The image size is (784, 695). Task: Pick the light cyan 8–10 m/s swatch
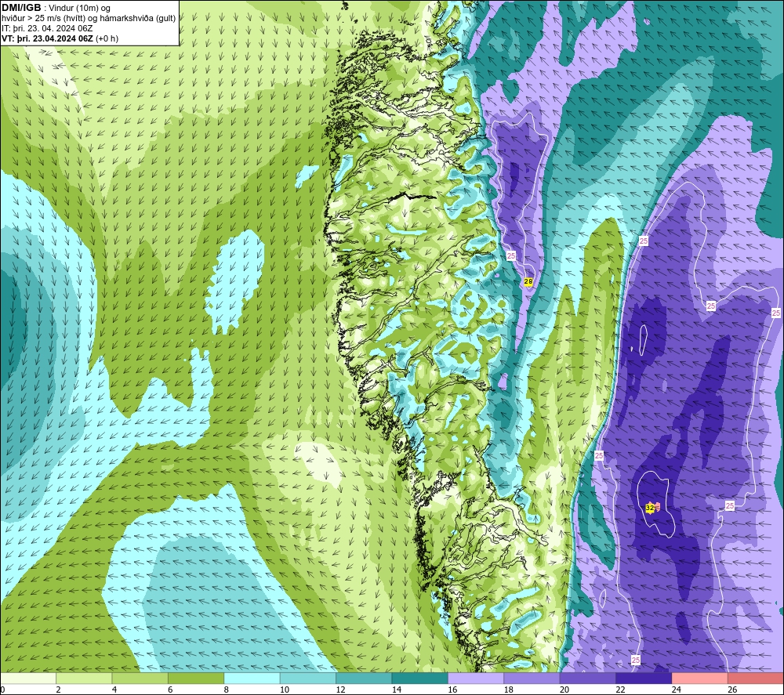252,678
